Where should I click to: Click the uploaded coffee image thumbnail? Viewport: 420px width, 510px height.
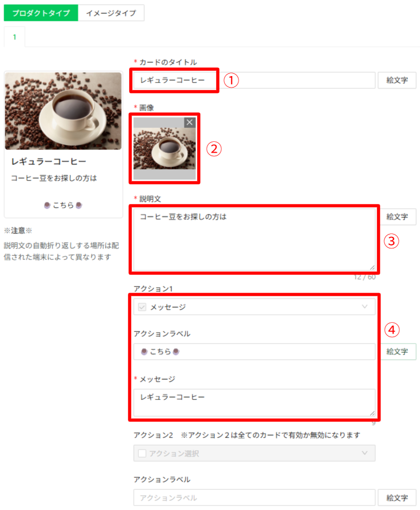[165, 149]
